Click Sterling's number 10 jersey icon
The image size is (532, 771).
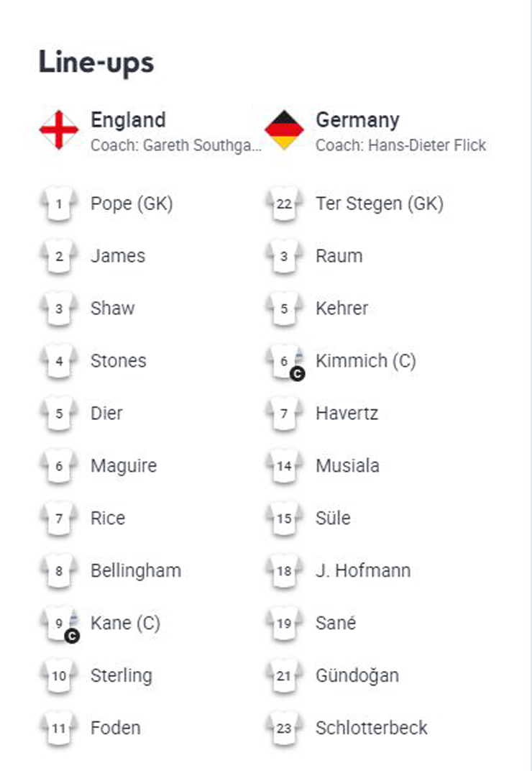[59, 677]
